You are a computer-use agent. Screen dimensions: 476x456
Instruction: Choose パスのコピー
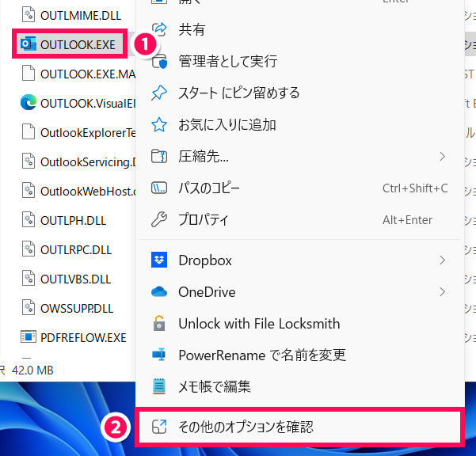(x=300, y=188)
